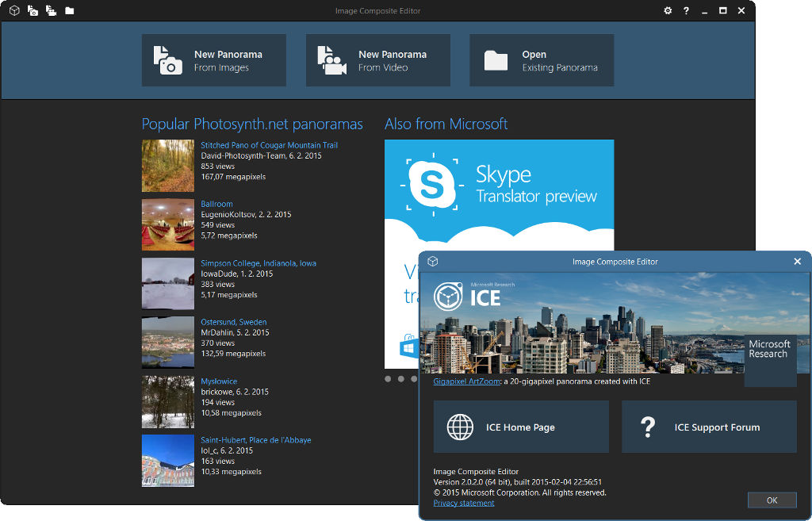Select the Simpson College snowy thumbnail
Screen dimensions: 812x521
coord(168,284)
